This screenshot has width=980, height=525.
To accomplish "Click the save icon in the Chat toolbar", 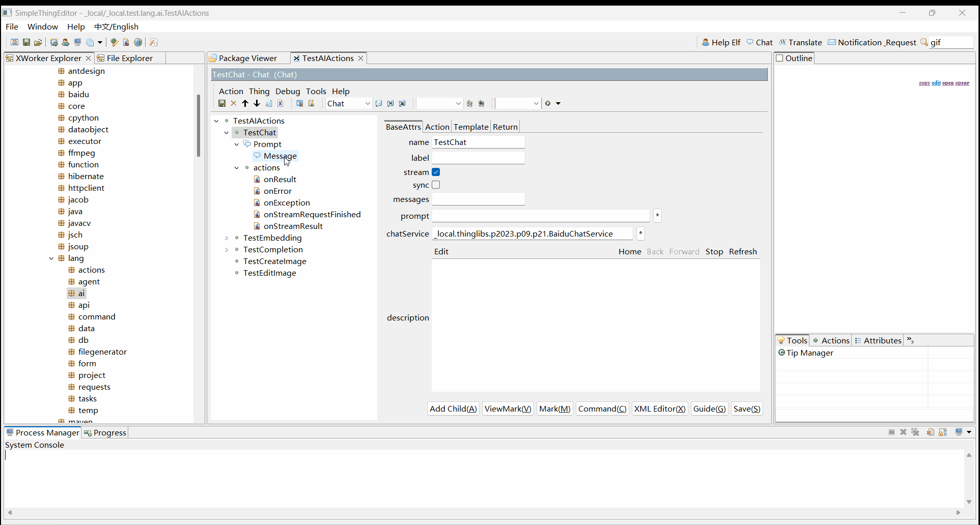I will coord(222,103).
